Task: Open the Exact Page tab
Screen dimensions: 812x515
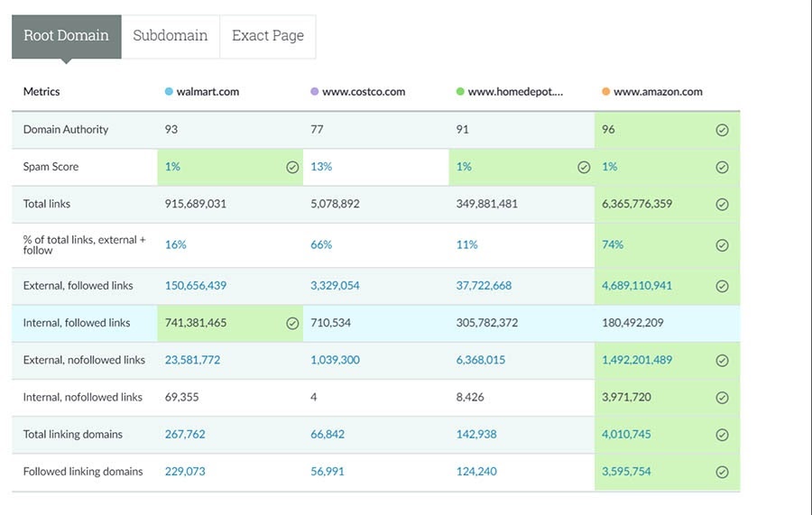Action: click(267, 36)
